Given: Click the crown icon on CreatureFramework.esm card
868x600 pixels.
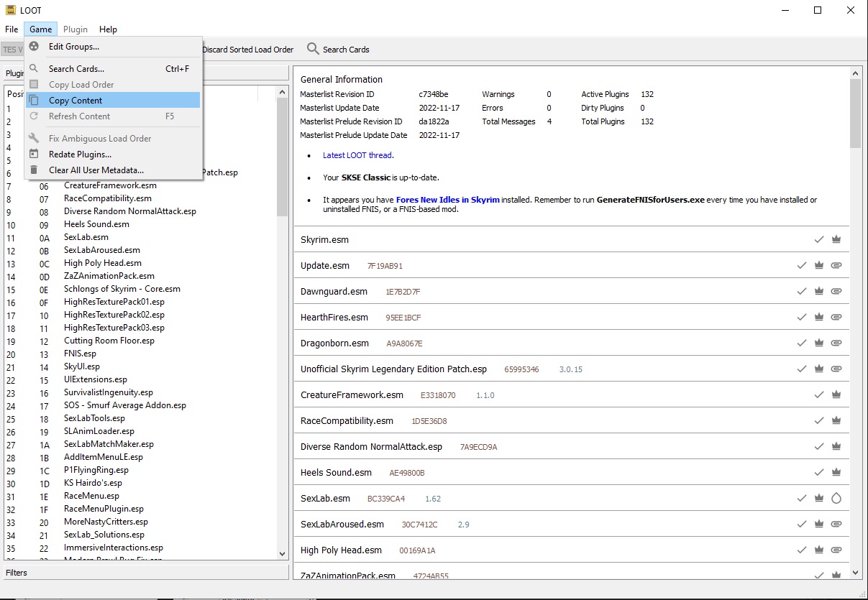Looking at the screenshot, I should [x=836, y=394].
